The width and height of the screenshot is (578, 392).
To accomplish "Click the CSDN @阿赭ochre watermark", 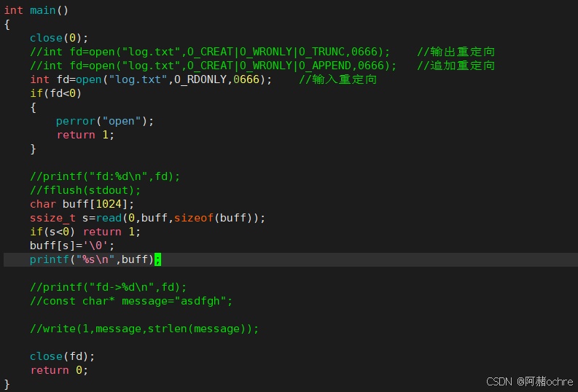I will (529, 381).
